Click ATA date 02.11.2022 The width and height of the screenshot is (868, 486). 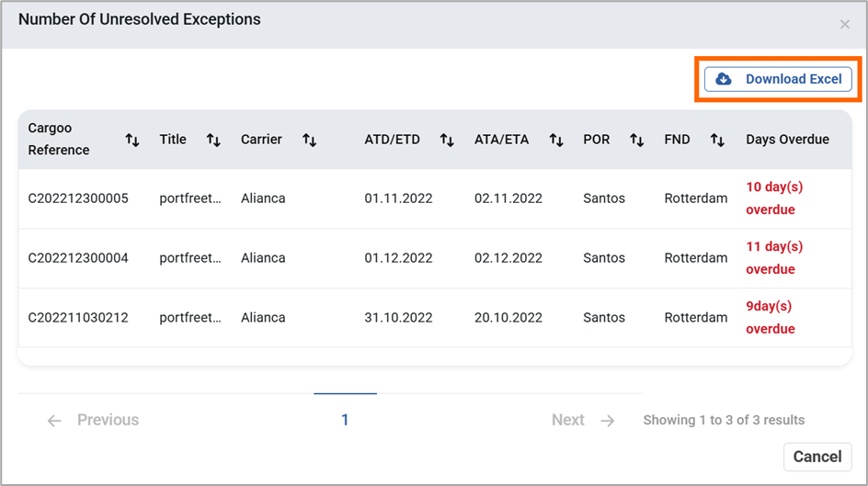(x=508, y=198)
